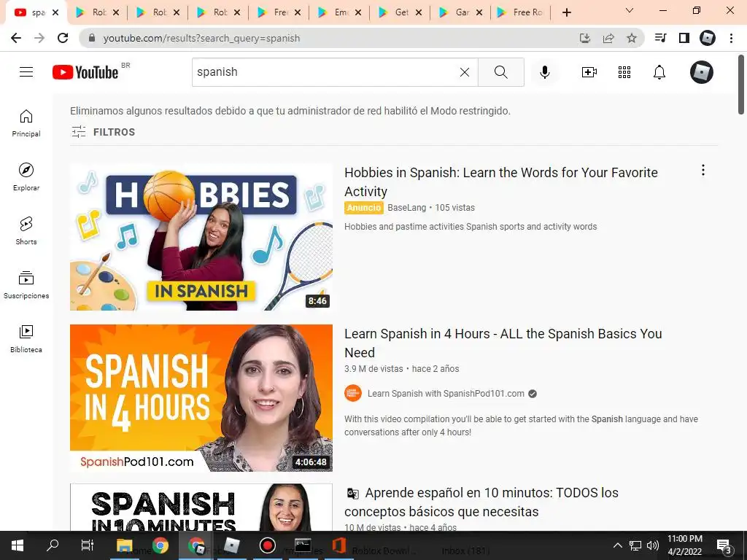Run the search with the magnifier button
Image resolution: width=747 pixels, height=560 pixels.
pos(500,72)
